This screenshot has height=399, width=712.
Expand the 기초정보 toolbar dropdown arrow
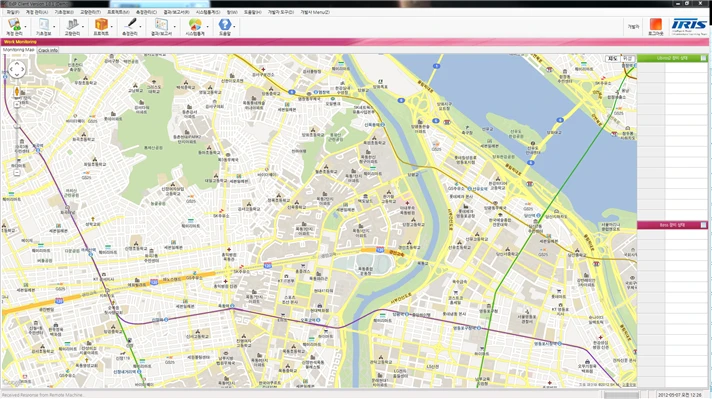pyautogui.click(x=54, y=27)
